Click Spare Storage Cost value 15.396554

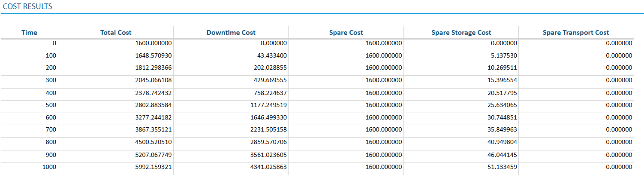point(502,80)
